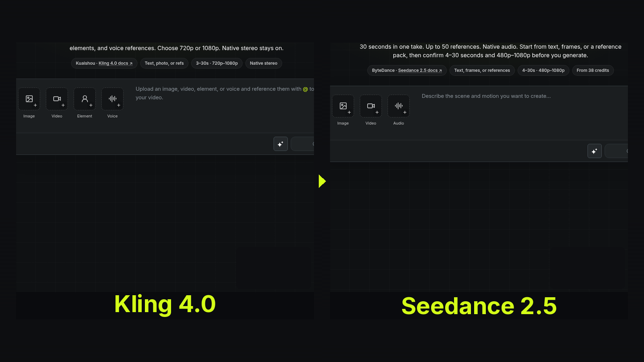644x362 pixels.
Task: Open the Kling 4.0 docs link
Action: point(116,64)
